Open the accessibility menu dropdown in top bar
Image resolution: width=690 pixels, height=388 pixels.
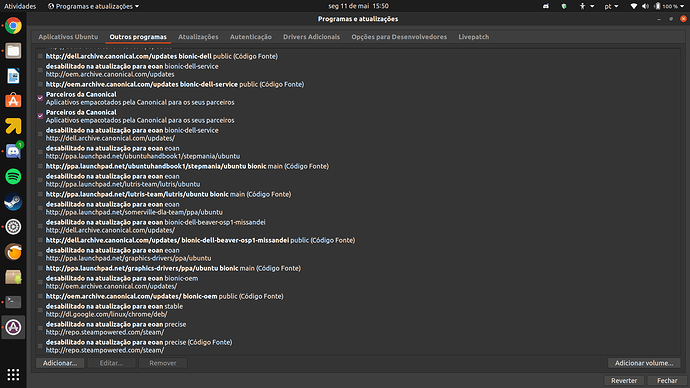click(x=587, y=6)
